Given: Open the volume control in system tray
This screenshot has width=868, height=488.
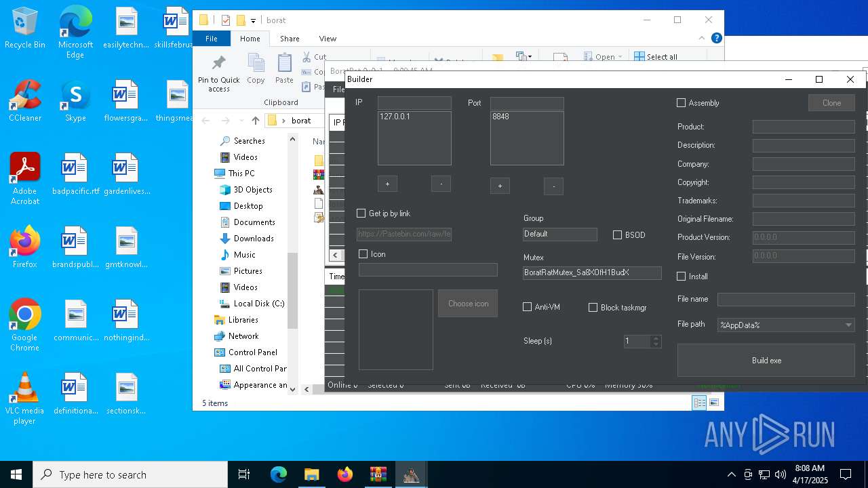Looking at the screenshot, I should tap(781, 474).
